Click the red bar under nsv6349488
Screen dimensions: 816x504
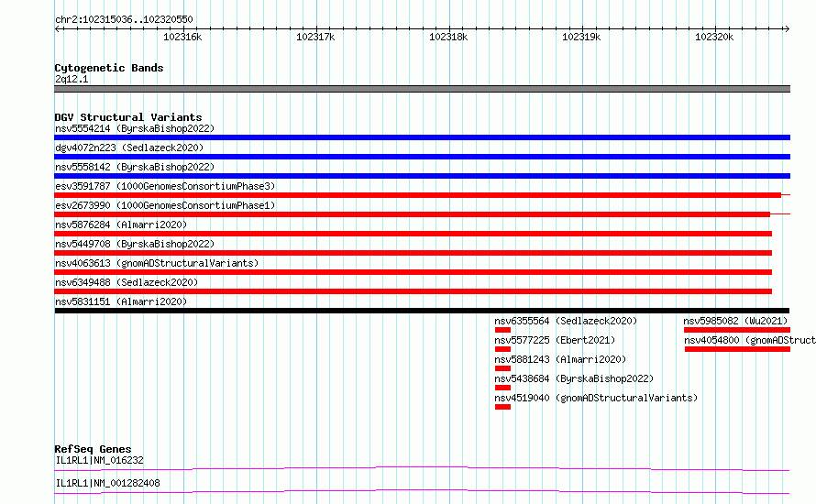coord(413,291)
